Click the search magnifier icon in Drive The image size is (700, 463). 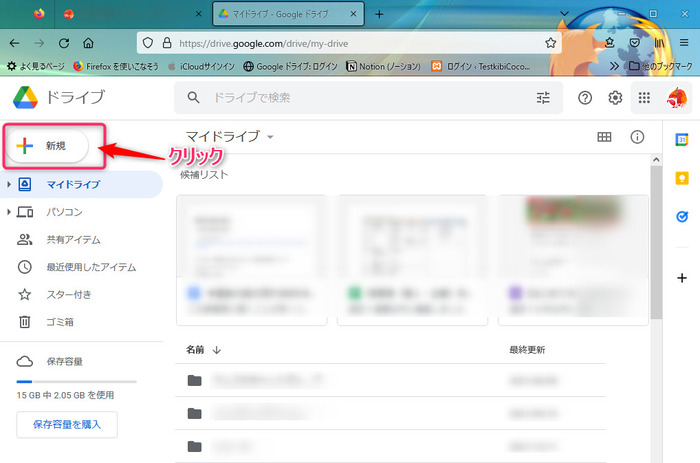(193, 97)
